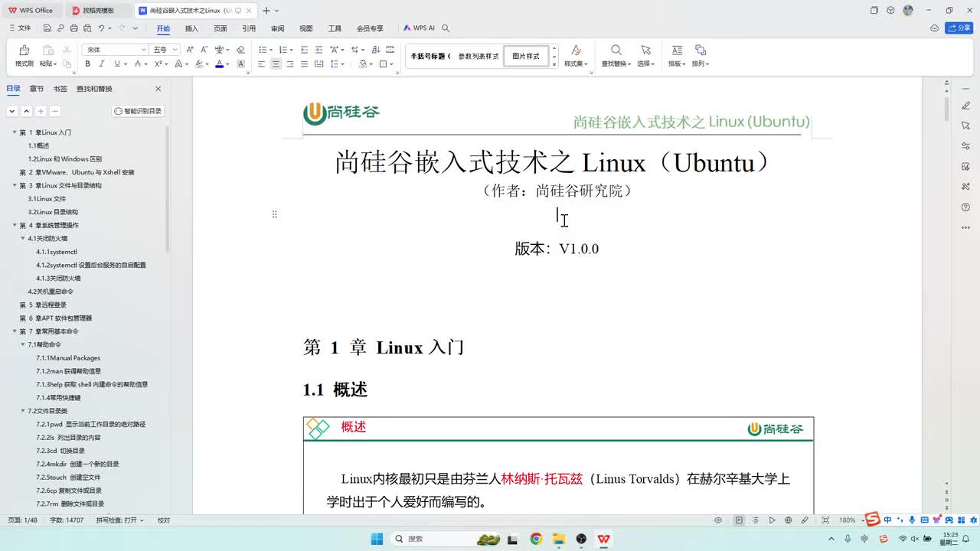Collapse the 4.1关闭防火墙 outline node
Viewport: 980px width, 551px height.
(23, 238)
